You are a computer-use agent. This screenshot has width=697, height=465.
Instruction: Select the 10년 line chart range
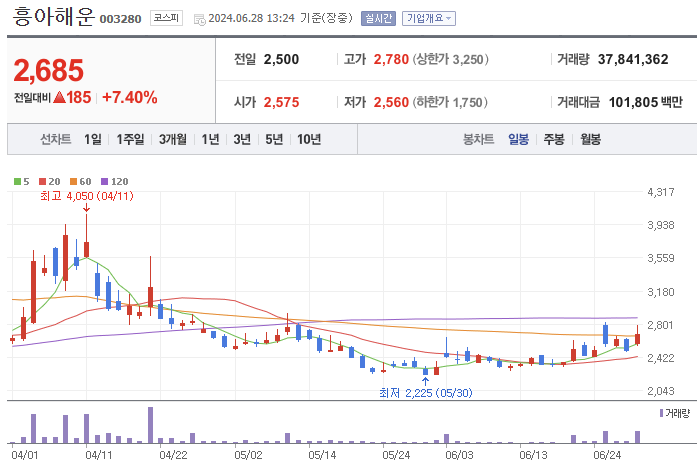pyautogui.click(x=308, y=139)
